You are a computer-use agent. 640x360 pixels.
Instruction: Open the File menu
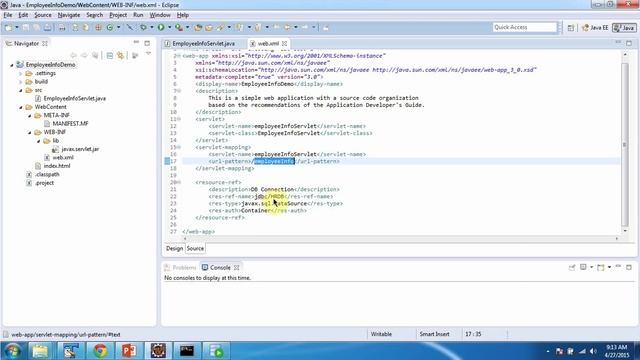[x=8, y=15]
